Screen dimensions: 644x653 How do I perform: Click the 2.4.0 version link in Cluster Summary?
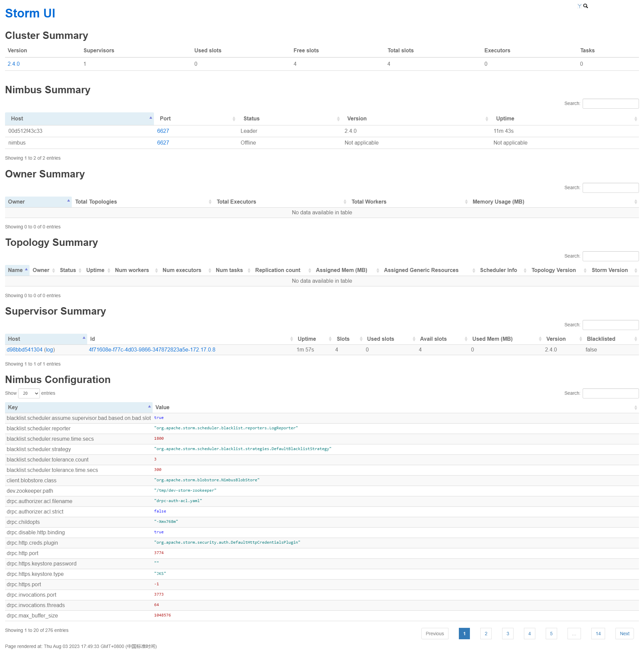coord(12,63)
